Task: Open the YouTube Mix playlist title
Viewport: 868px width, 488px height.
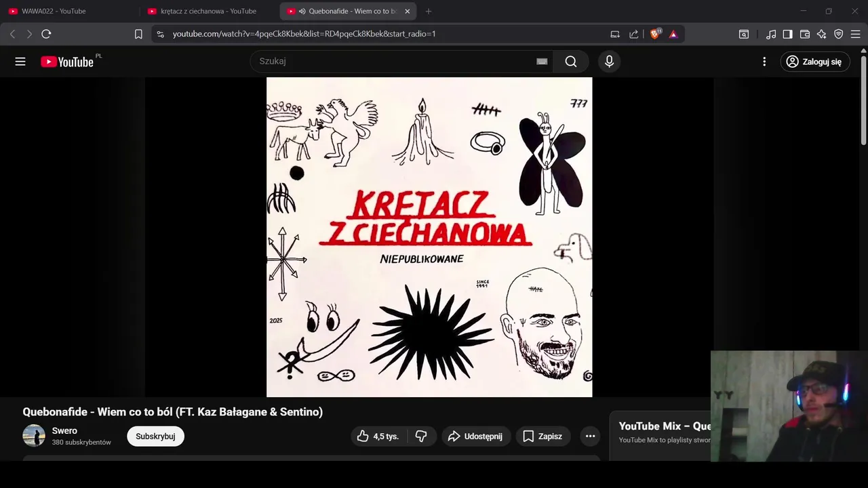Action: point(665,426)
